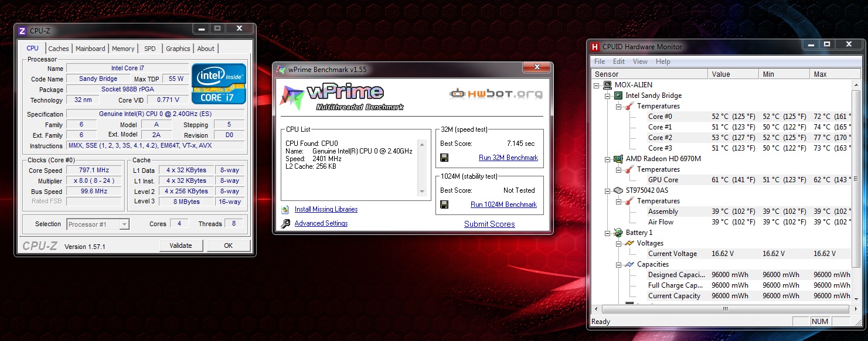Collapse the Intel Sandy Bridge tree node
The height and width of the screenshot is (341, 868).
pos(608,96)
